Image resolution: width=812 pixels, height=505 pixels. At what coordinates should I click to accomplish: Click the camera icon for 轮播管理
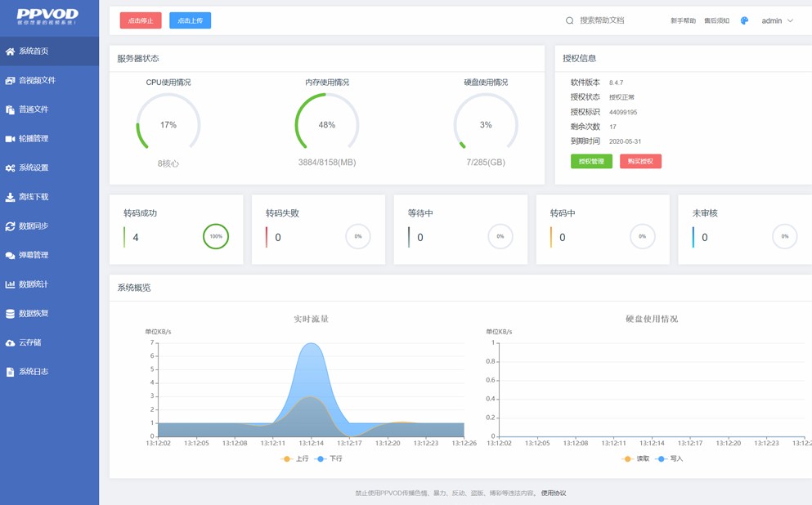click(x=10, y=139)
